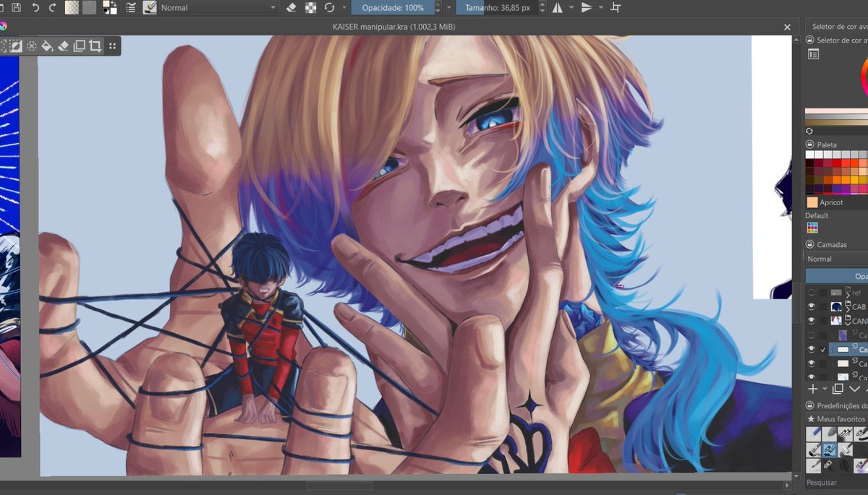
Task: Open the Normal blending mode dropdown in toolbar
Action: pos(218,7)
